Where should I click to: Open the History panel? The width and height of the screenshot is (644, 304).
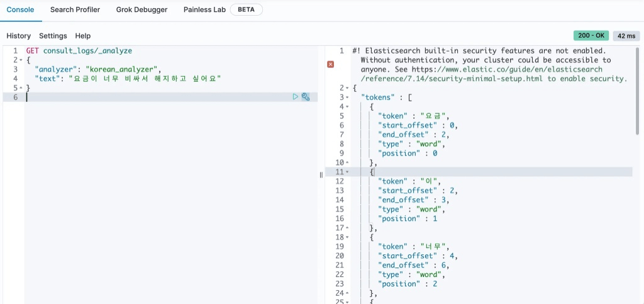pyautogui.click(x=18, y=36)
